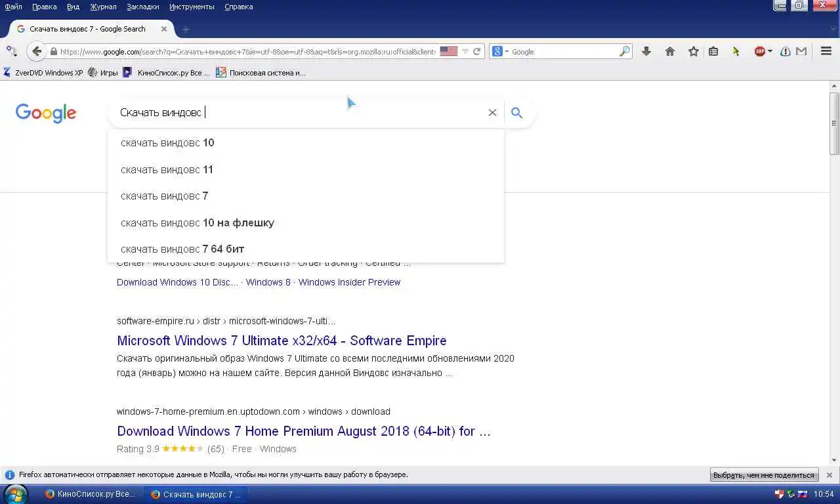Bookmark this page with the star icon
Image resolution: width=840 pixels, height=504 pixels.
click(x=694, y=51)
